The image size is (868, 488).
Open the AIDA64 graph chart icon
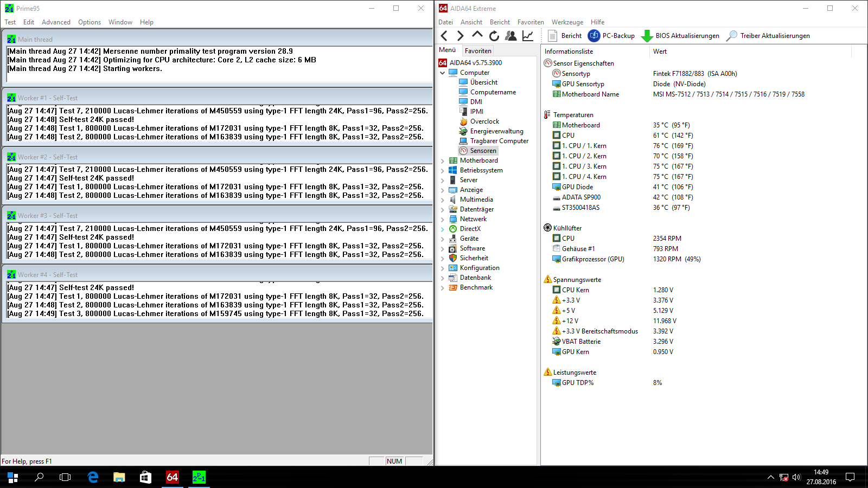pos(528,36)
